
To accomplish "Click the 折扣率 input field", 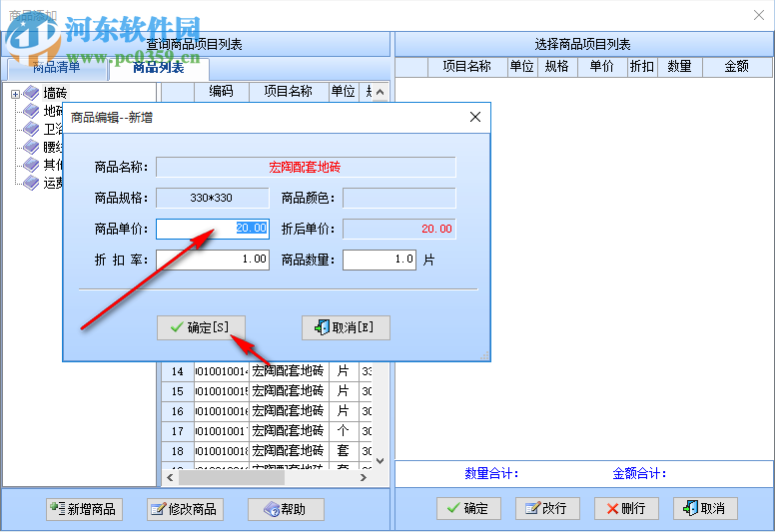I will click(x=213, y=260).
